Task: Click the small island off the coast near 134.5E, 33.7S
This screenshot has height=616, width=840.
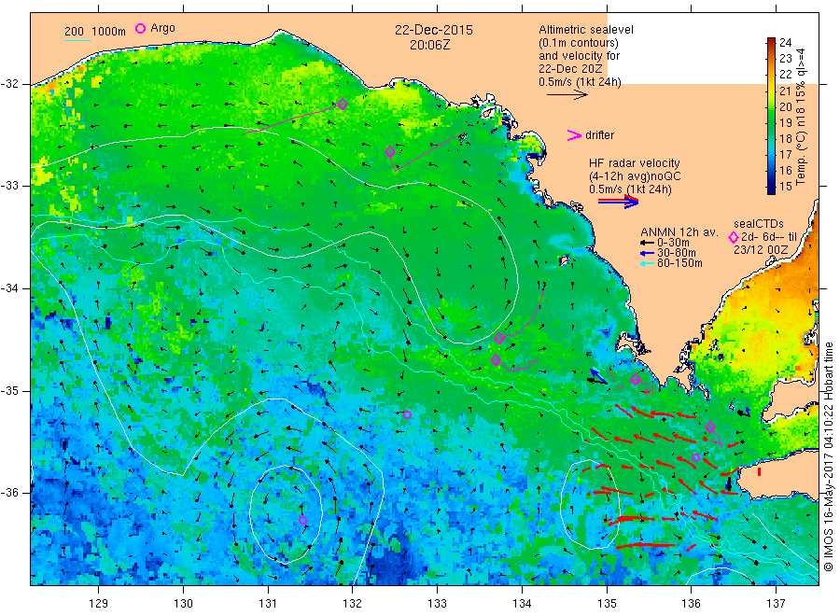Action: 564,260
